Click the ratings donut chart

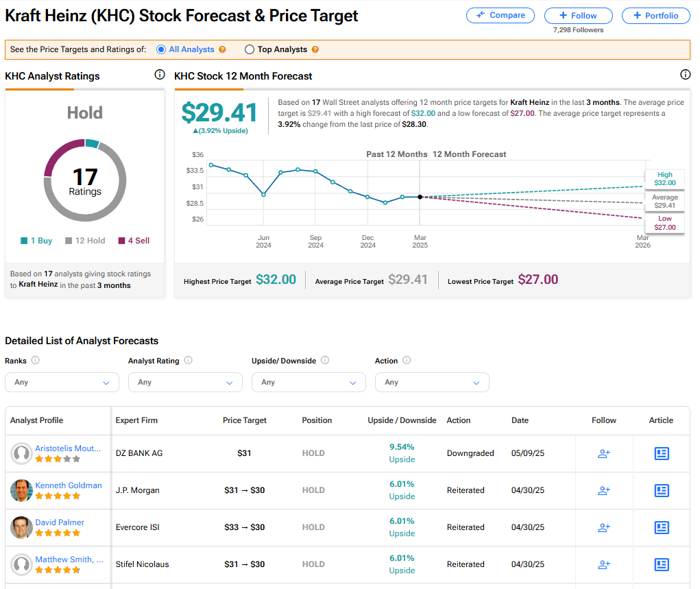click(85, 180)
